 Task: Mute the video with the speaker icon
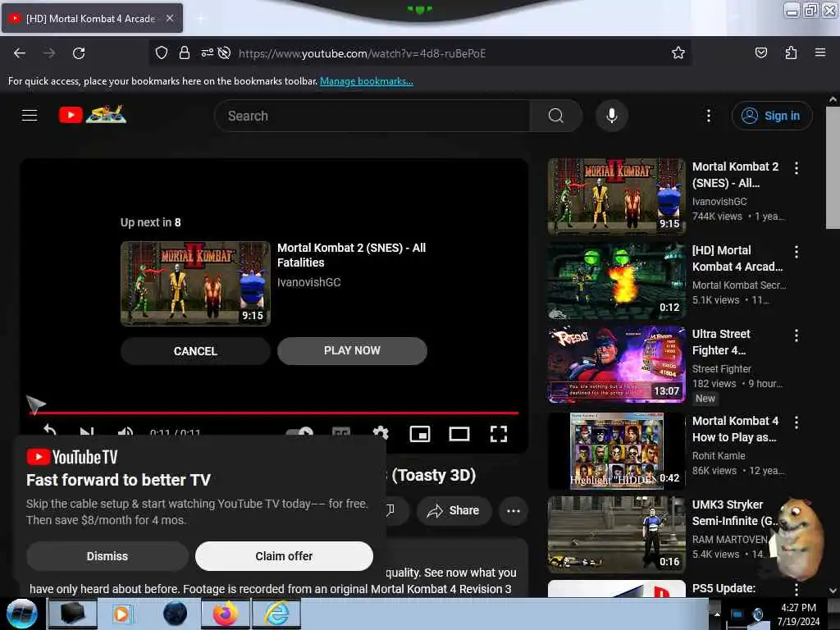pos(126,432)
